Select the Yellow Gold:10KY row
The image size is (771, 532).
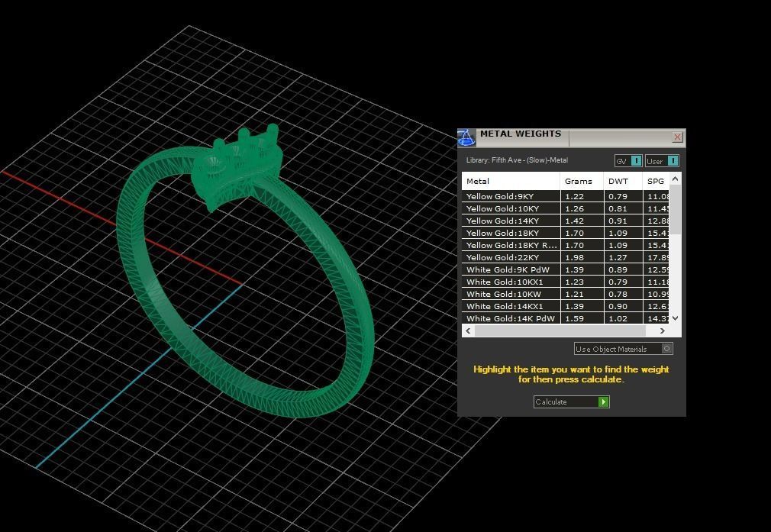pyautogui.click(x=566, y=208)
